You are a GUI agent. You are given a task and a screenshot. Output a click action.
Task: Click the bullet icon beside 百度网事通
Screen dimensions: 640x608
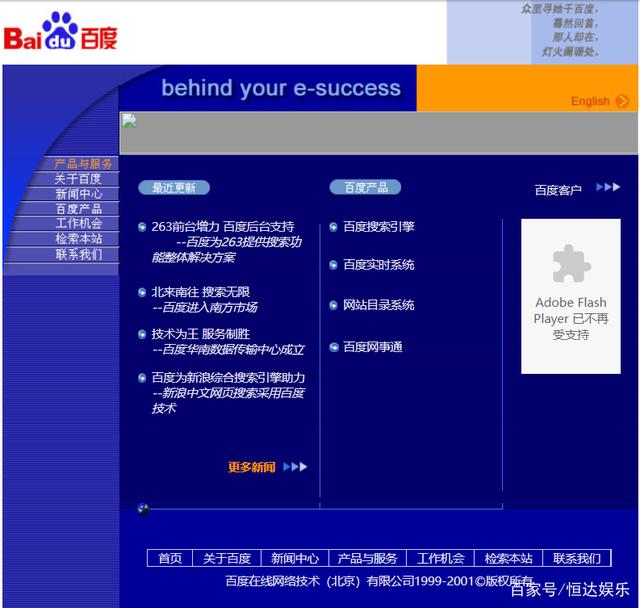(334, 347)
